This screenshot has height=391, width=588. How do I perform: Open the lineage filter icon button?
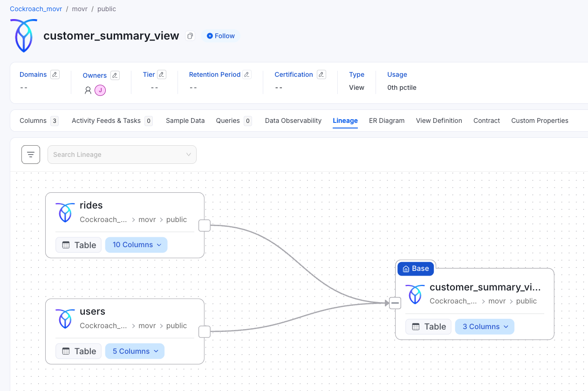tap(31, 155)
